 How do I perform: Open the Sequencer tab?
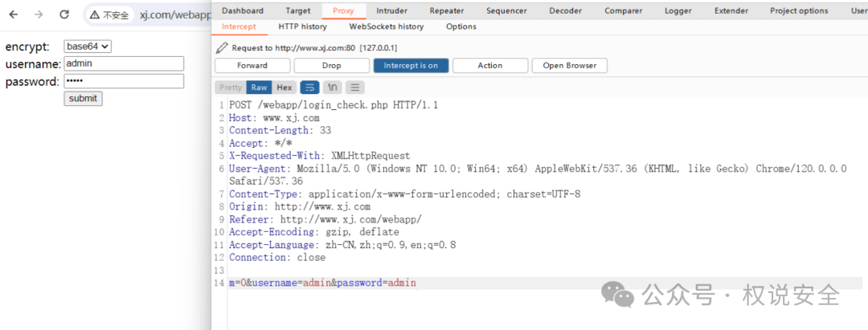point(506,10)
